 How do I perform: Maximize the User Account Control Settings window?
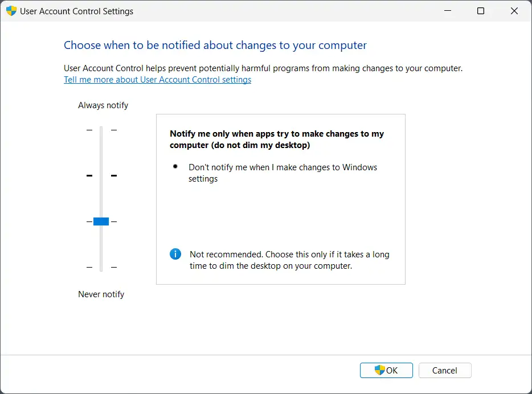coord(481,11)
